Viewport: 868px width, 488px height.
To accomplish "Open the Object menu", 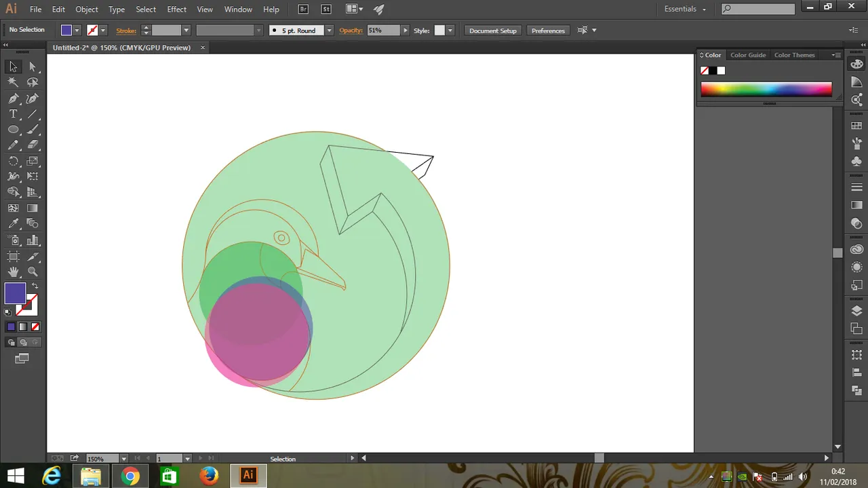I will (87, 10).
